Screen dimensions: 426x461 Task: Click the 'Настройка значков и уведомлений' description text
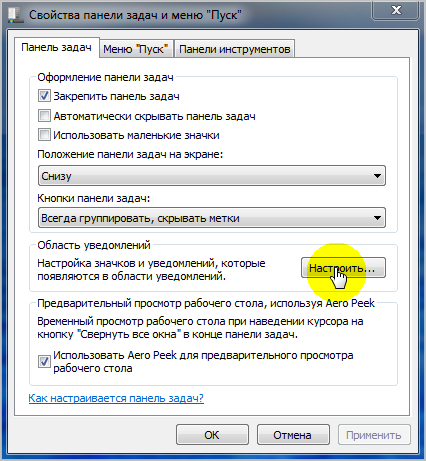click(x=151, y=270)
